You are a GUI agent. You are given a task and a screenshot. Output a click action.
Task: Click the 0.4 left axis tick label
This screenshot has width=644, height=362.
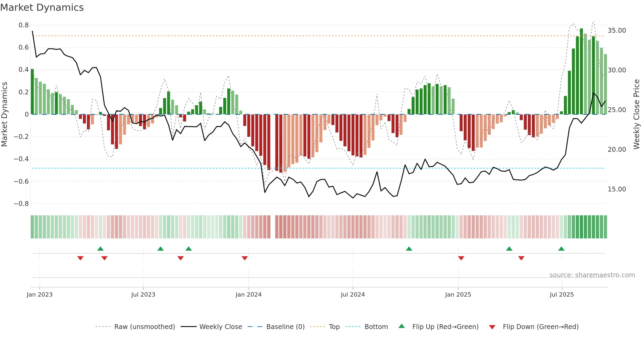tap(24, 70)
